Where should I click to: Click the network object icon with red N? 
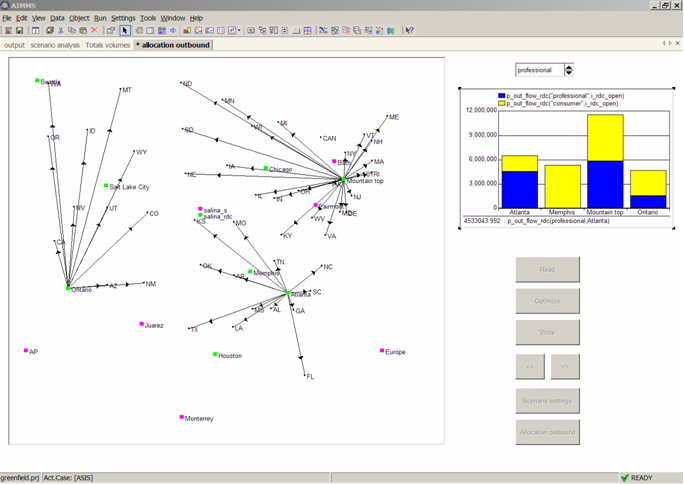pos(221,30)
